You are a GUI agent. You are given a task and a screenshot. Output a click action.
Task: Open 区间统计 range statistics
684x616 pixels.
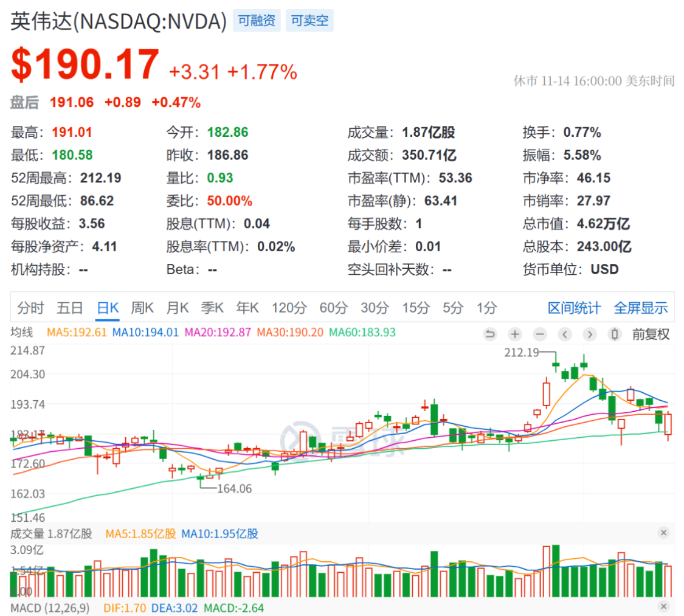574,308
